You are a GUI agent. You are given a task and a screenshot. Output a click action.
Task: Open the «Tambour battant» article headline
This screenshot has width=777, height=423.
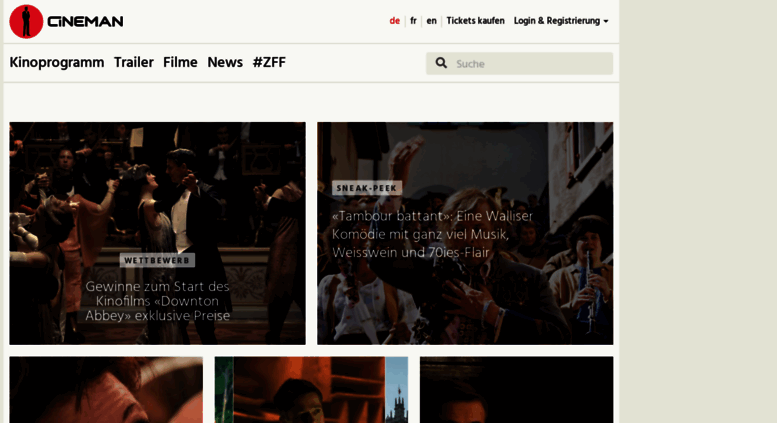click(x=432, y=234)
